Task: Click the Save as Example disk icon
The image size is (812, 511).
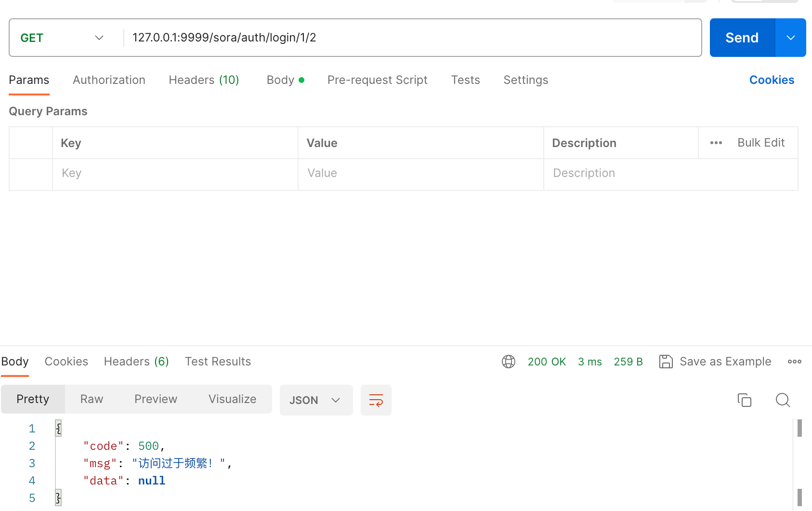Action: coord(666,362)
